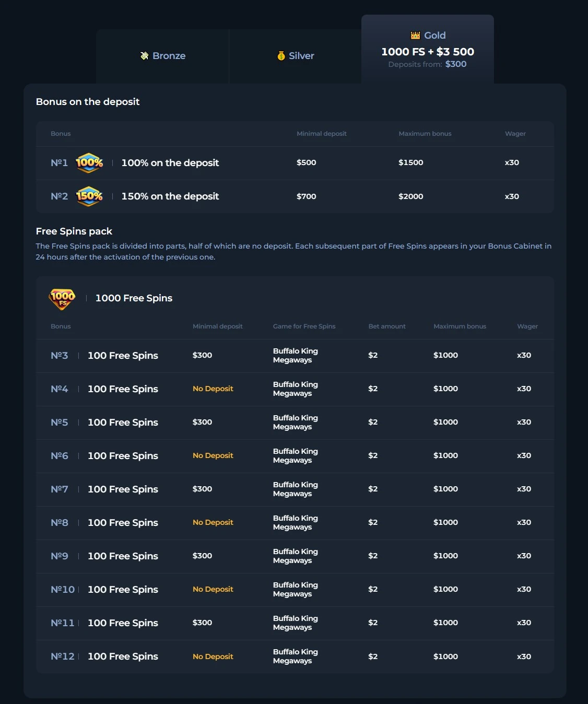Click the 100% bonus badge icon
This screenshot has height=704, width=588.
pyautogui.click(x=89, y=163)
